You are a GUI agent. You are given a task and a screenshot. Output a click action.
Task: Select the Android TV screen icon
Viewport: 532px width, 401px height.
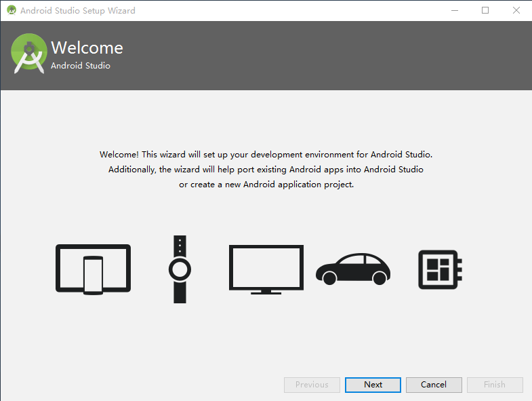tap(266, 269)
